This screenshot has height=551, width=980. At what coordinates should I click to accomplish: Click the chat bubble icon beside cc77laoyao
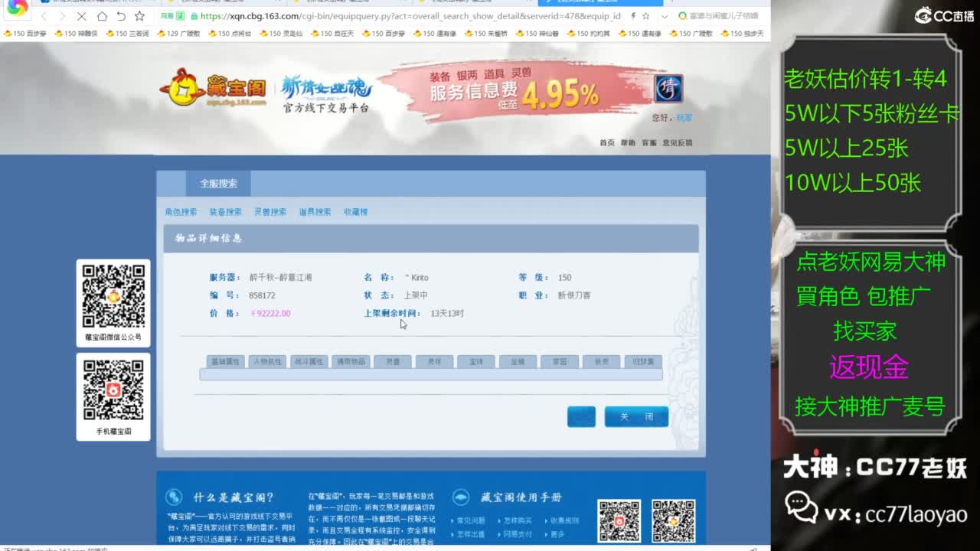[x=800, y=508]
